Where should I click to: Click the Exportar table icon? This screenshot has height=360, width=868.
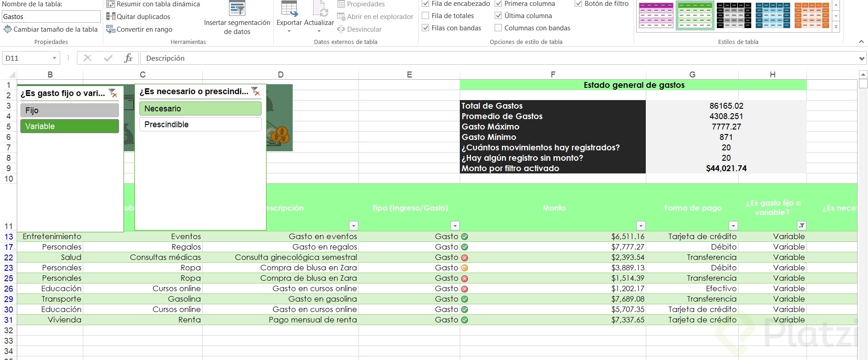(x=289, y=9)
